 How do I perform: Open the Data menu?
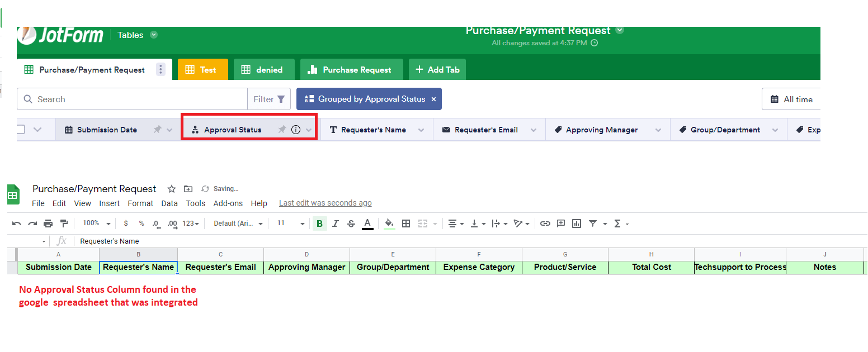[169, 203]
